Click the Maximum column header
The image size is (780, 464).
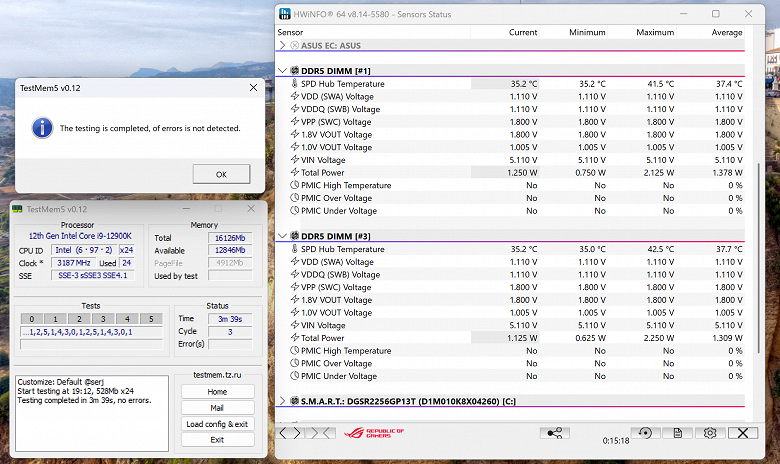click(x=654, y=32)
